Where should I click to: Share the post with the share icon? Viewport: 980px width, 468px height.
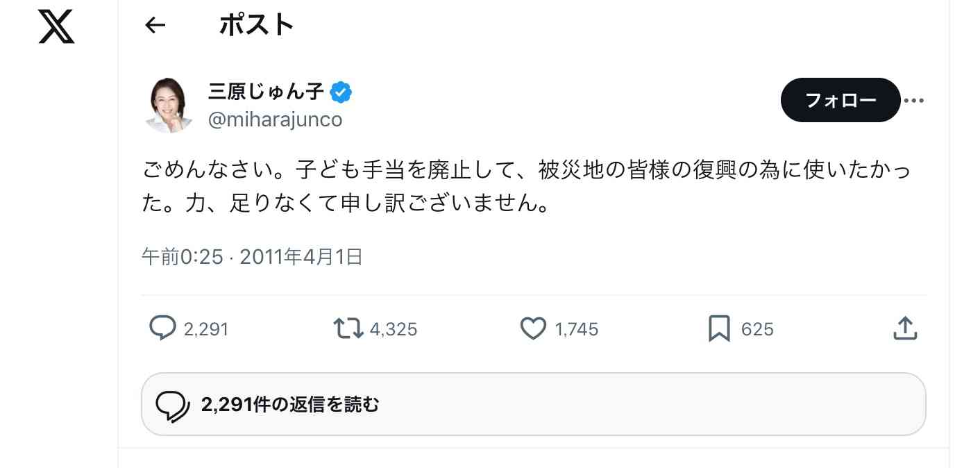click(x=904, y=328)
